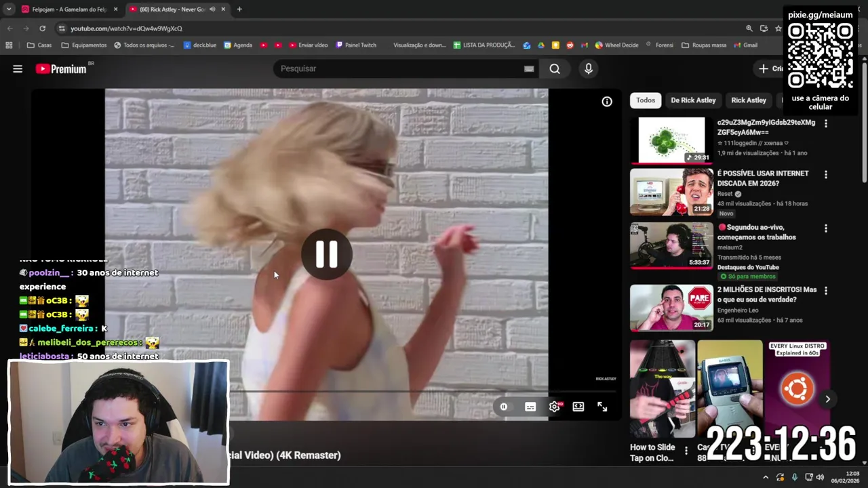Start voice search with the microphone
The image size is (868, 488).
pyautogui.click(x=589, y=68)
